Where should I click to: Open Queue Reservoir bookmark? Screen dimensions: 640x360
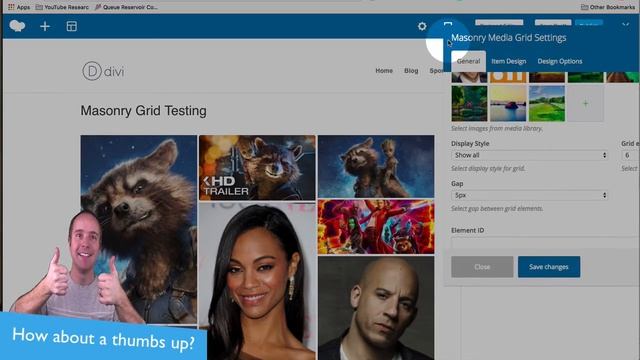coord(126,7)
